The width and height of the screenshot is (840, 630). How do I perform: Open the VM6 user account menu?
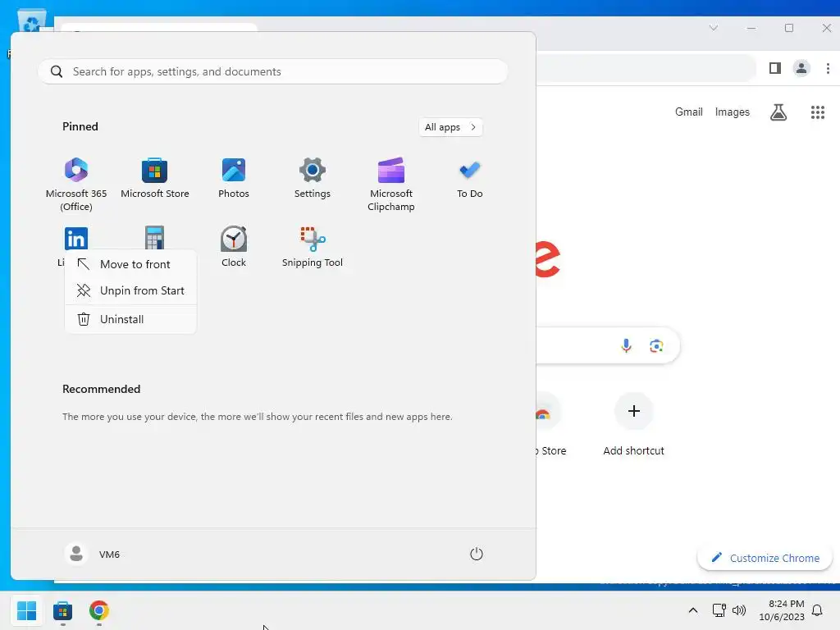coord(93,554)
